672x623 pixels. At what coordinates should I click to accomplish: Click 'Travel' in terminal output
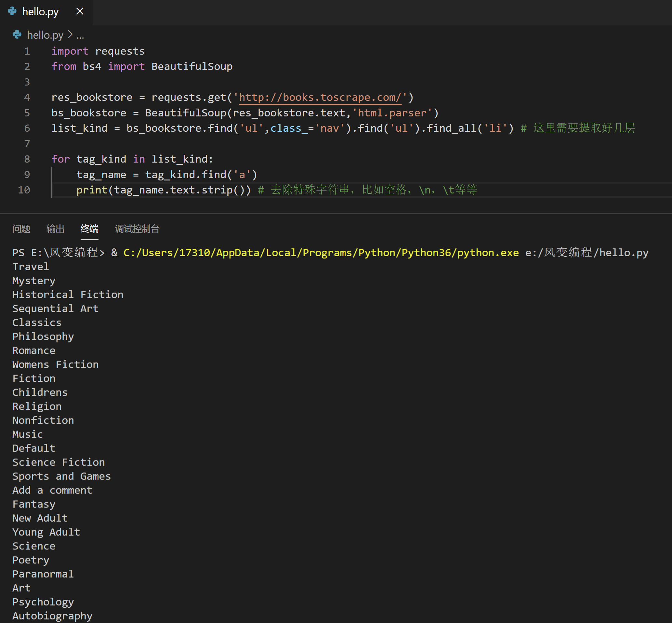pyautogui.click(x=31, y=267)
